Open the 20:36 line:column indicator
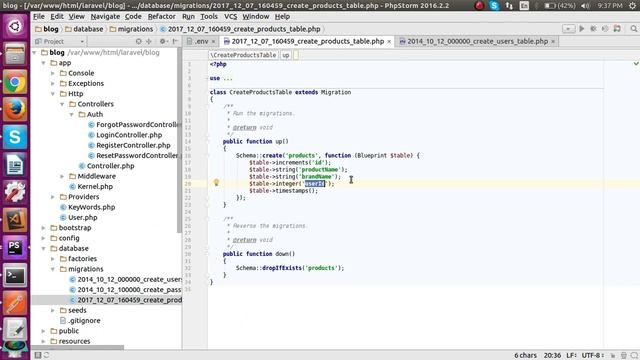 (552, 356)
